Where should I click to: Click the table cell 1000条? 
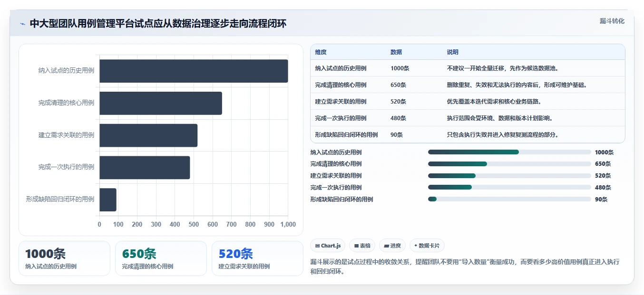pos(400,68)
